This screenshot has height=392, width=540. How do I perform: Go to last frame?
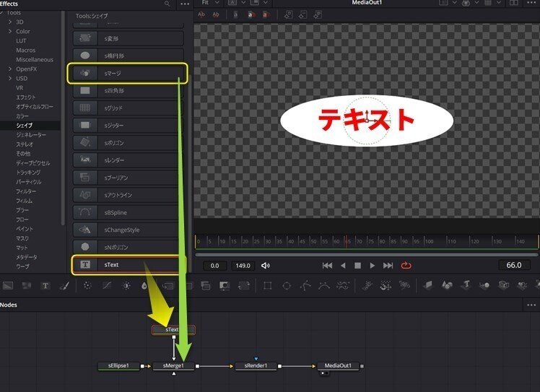388,265
